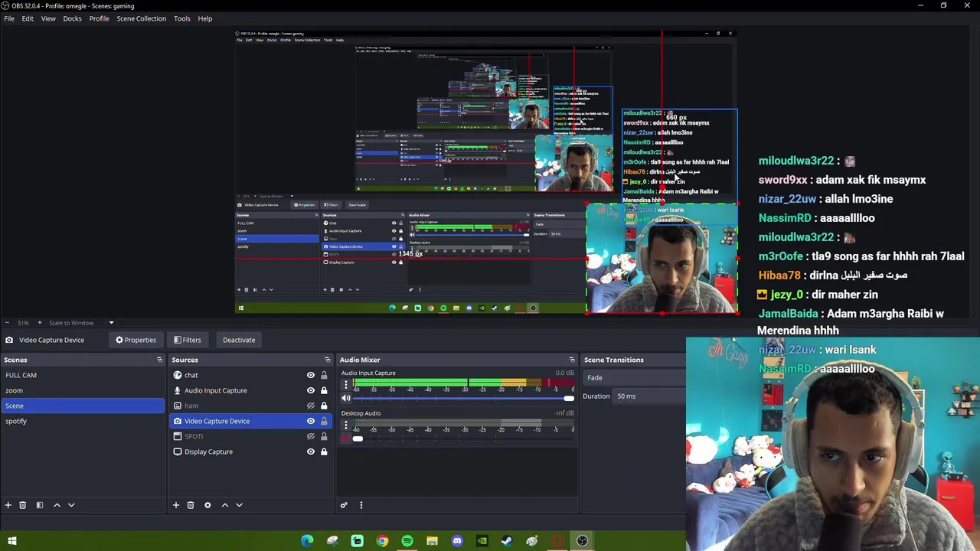Move source down arrow in Sources toolbar
This screenshot has height=551, width=980.
239,505
